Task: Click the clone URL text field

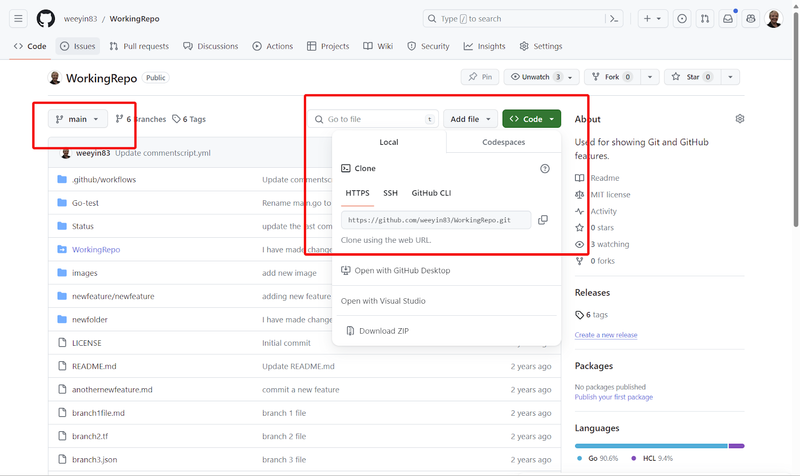Action: 436,220
